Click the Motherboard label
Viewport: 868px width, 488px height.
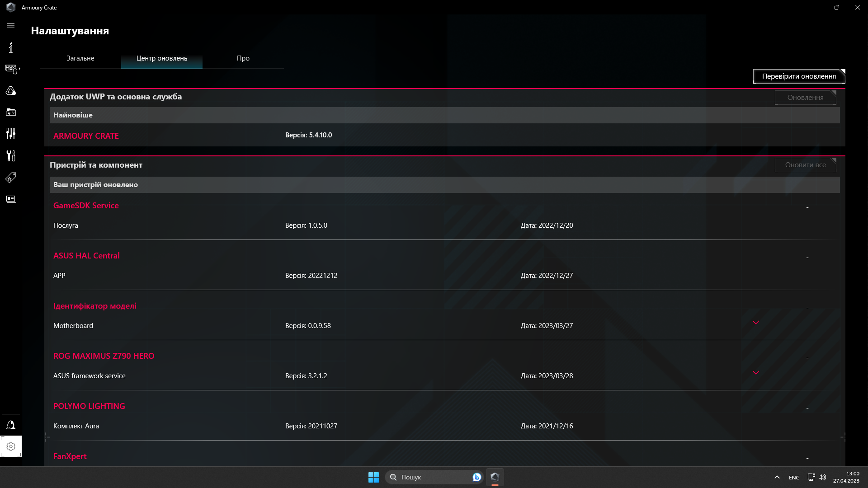pos(73,326)
